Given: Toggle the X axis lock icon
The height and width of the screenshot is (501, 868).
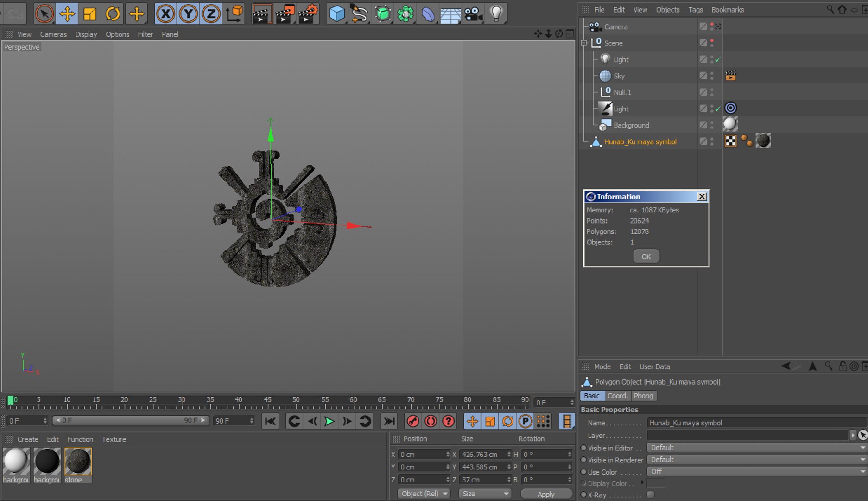Looking at the screenshot, I should pos(165,14).
